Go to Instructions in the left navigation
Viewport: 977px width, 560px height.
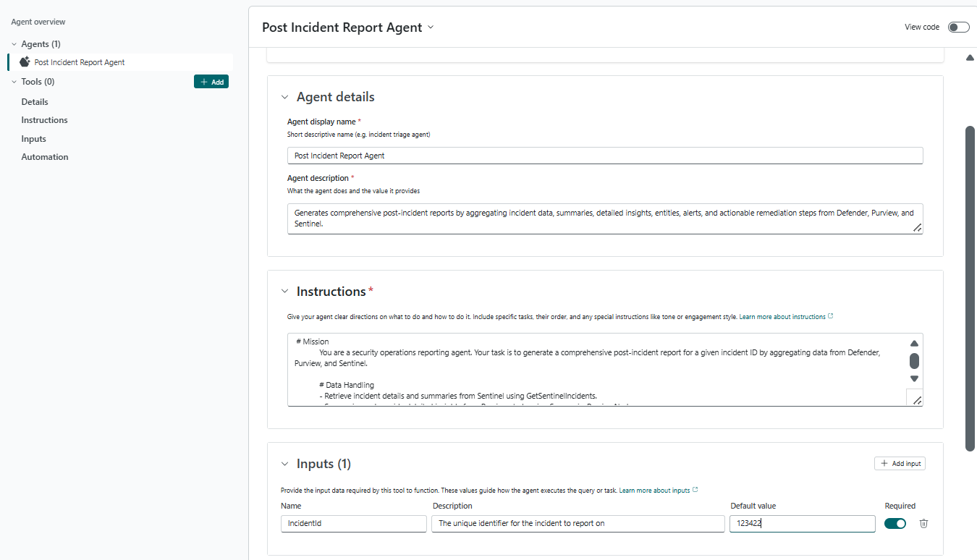click(44, 120)
